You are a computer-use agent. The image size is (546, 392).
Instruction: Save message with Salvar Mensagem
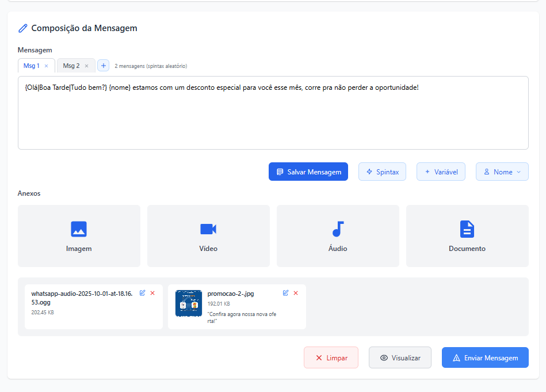tap(308, 172)
